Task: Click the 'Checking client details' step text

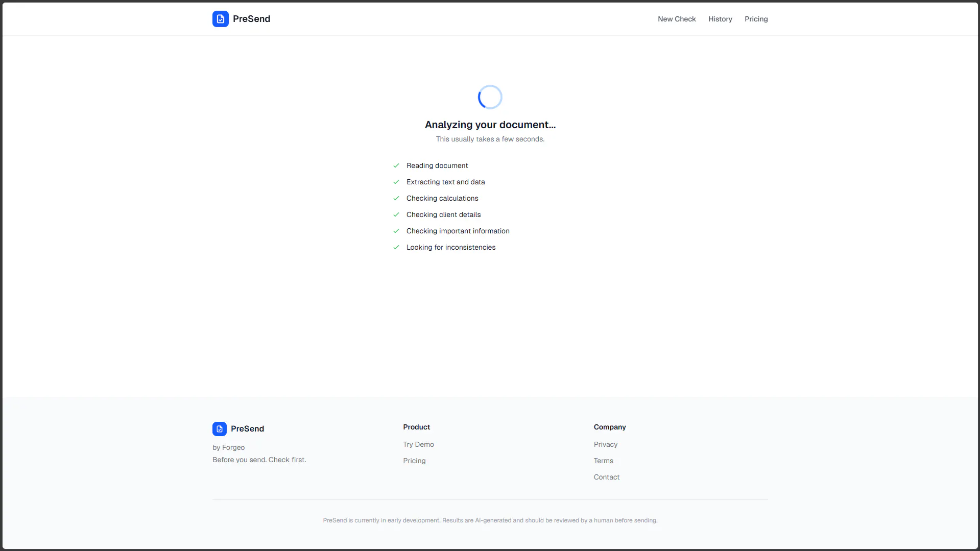Action: pyautogui.click(x=443, y=214)
